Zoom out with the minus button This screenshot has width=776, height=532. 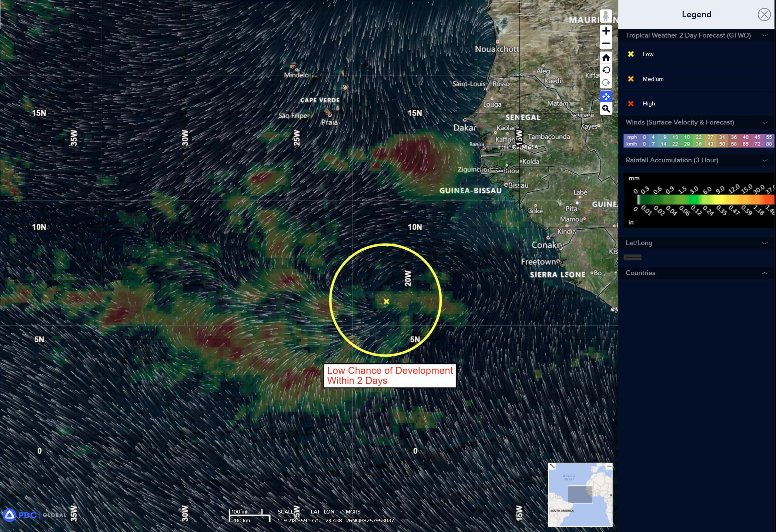606,43
